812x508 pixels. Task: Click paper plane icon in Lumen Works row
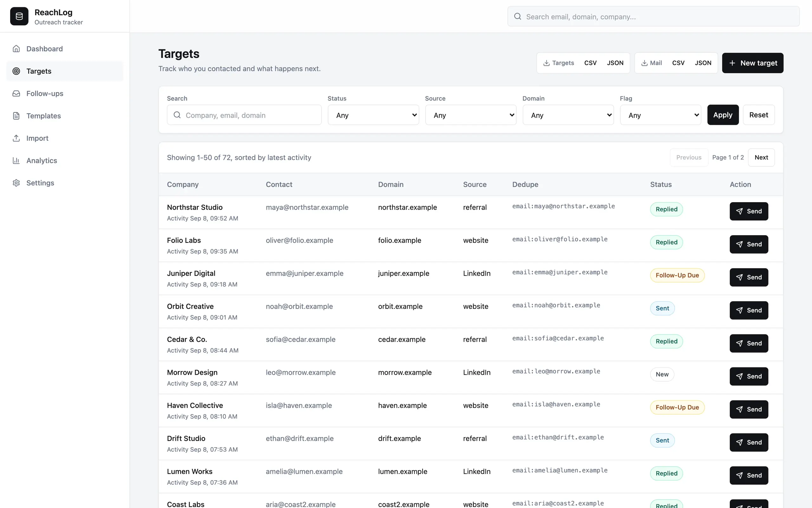pos(739,475)
